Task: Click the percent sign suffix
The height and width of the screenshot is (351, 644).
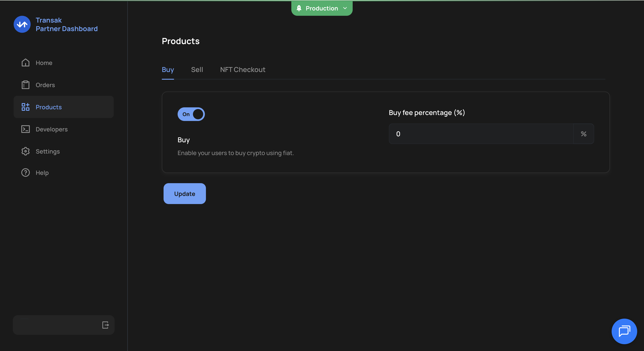Action: (584, 134)
